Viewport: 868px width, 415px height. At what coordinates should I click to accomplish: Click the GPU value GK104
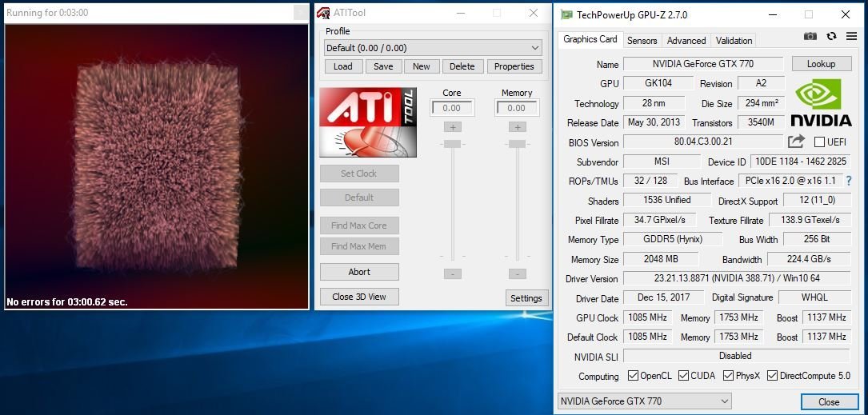(x=658, y=83)
